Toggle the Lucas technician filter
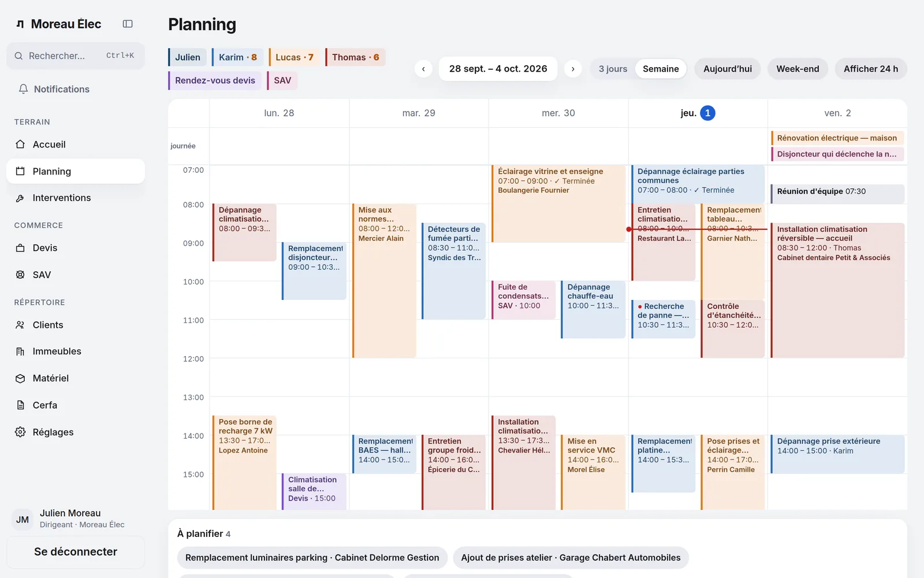 pos(294,57)
